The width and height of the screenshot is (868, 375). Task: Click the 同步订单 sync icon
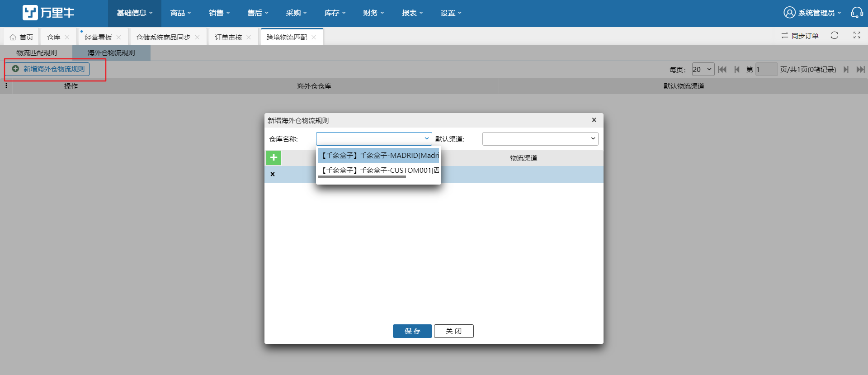pyautogui.click(x=784, y=35)
